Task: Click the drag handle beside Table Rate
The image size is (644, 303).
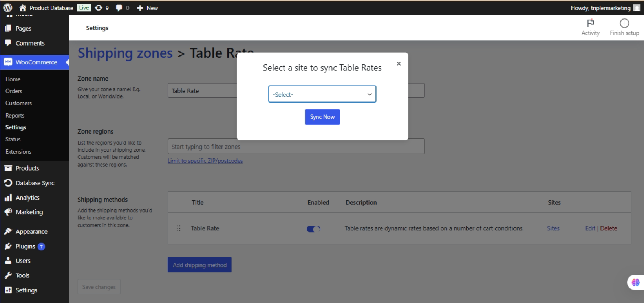Action: tap(178, 228)
